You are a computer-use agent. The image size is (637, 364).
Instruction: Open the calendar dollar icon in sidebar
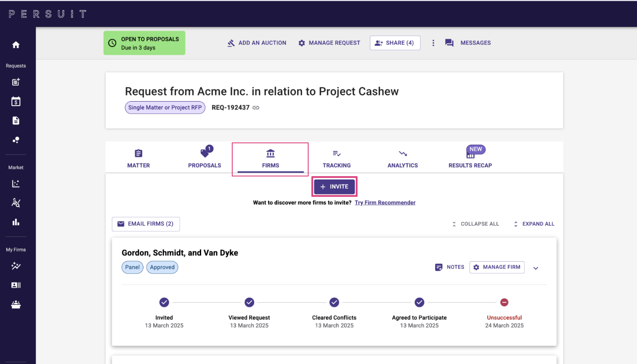pos(16,101)
